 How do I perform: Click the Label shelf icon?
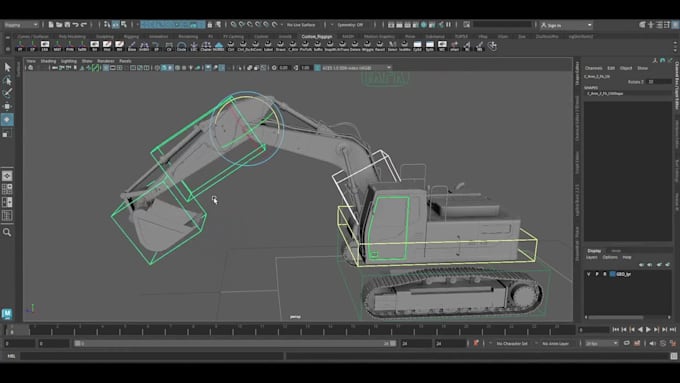268,46
